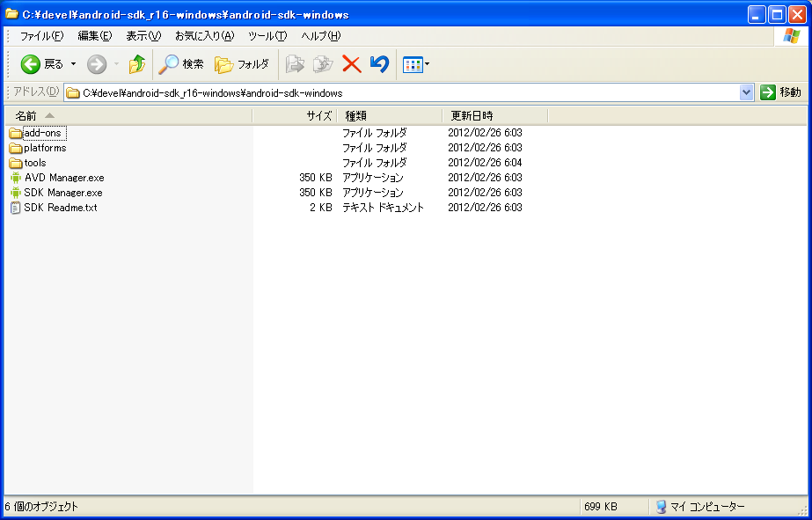Screen dimensions: 812x520
Task: Open the 表示(V) menu
Action: tap(143, 36)
